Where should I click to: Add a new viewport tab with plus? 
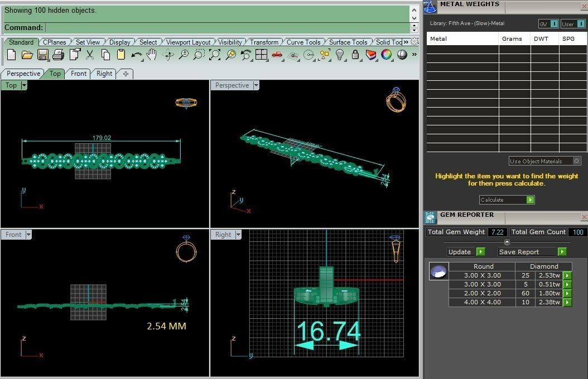pos(126,74)
